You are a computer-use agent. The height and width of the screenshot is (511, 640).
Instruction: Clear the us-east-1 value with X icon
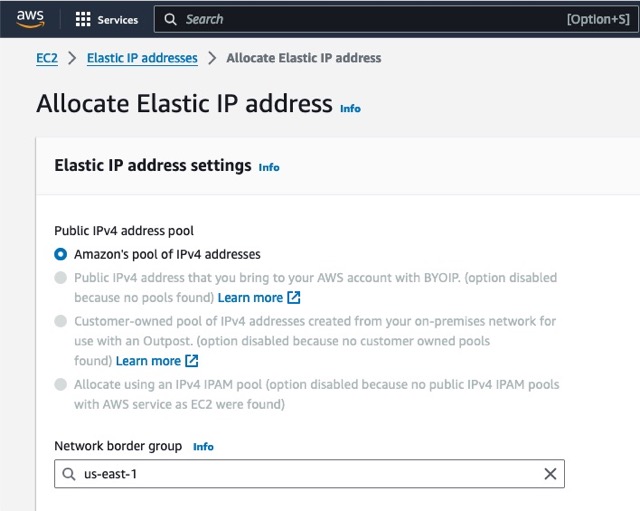[550, 474]
